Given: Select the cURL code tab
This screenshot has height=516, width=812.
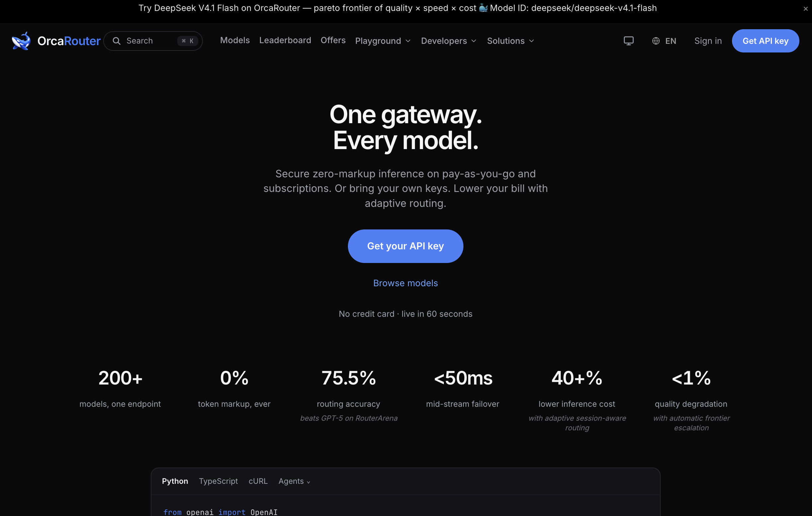Looking at the screenshot, I should click(258, 481).
